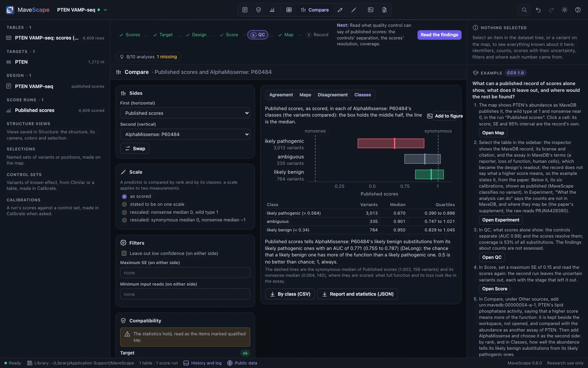Click the Swap sides button
The width and height of the screenshot is (588, 368).
(135, 148)
